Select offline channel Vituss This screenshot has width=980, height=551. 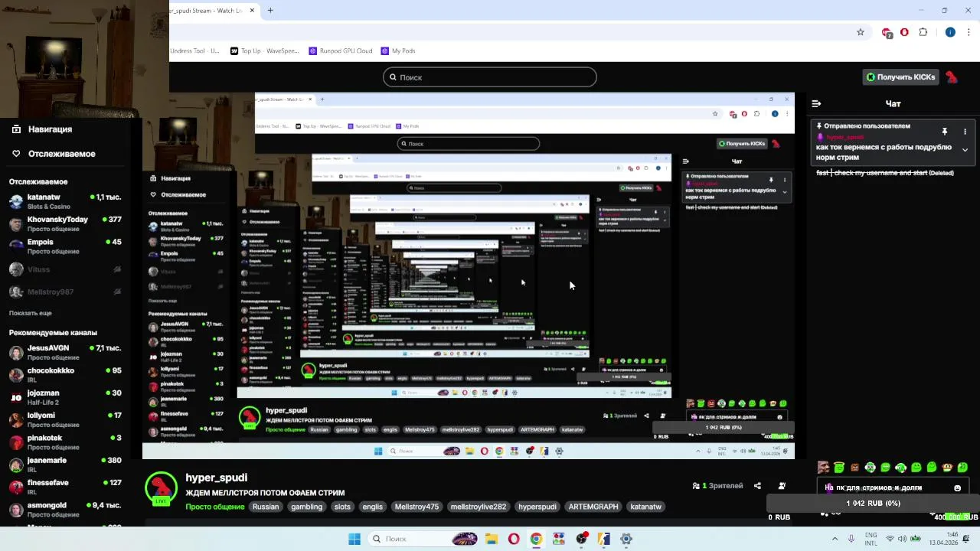[x=65, y=269]
